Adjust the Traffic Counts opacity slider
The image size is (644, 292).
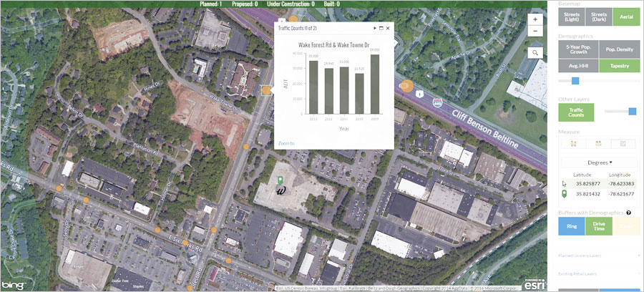633,112
